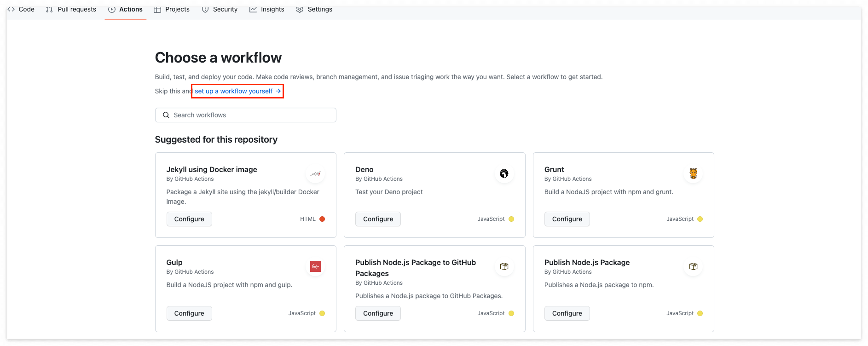Click 'Publish Node.js Package to GitHub Packages' title
The image size is (868, 346).
pos(416,268)
